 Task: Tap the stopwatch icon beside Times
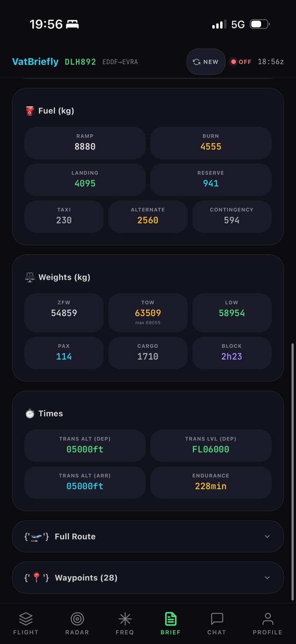(x=30, y=413)
